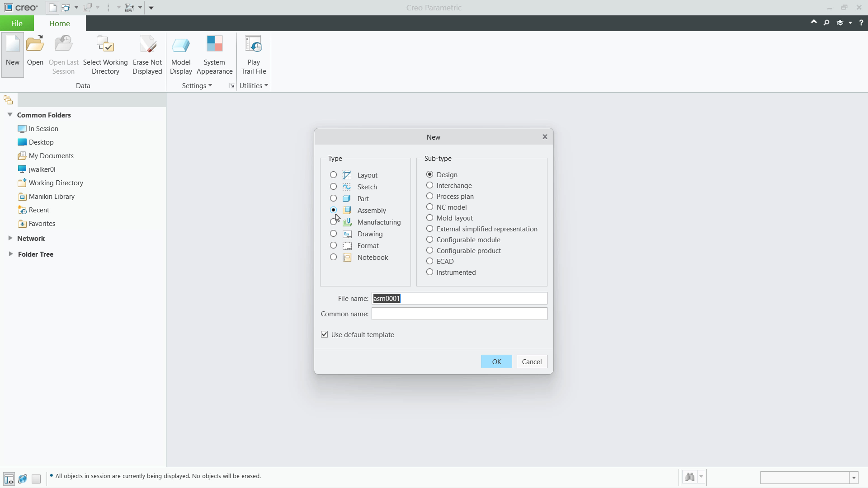Viewport: 868px width, 488px height.
Task: Switch to the Home tab
Action: click(x=59, y=23)
